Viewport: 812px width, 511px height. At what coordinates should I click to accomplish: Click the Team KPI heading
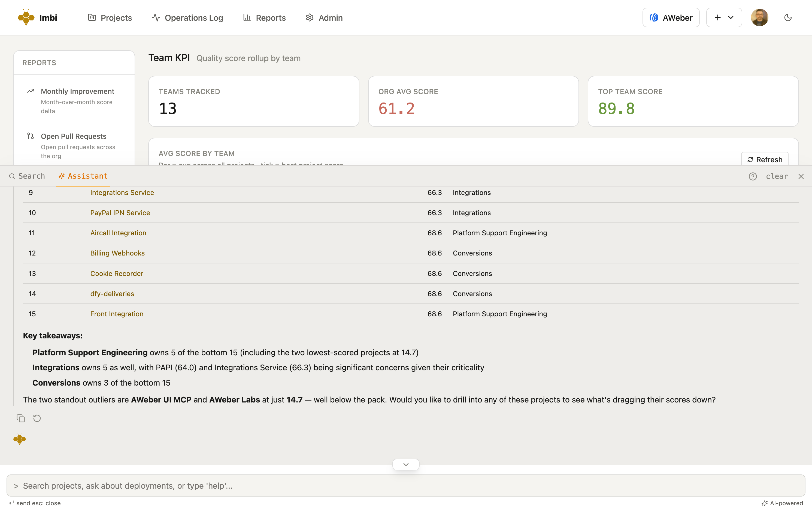169,58
